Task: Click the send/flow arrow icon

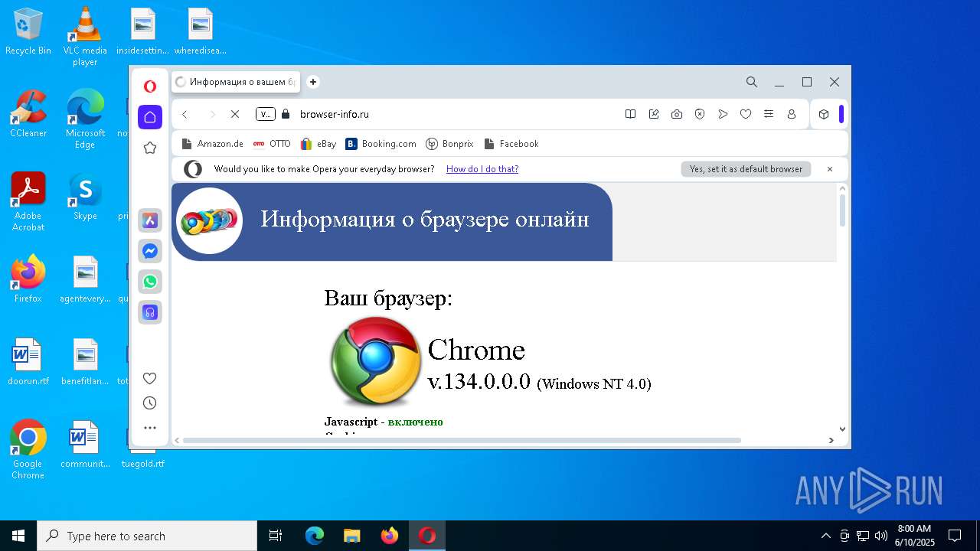Action: point(723,114)
